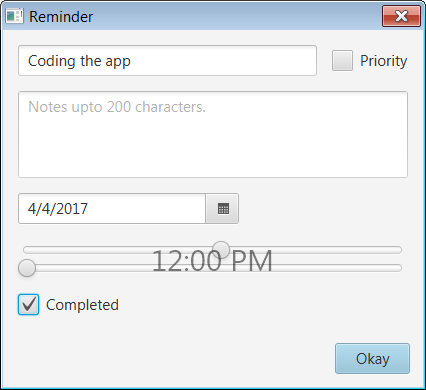Close the Reminder dialog window

(x=401, y=16)
